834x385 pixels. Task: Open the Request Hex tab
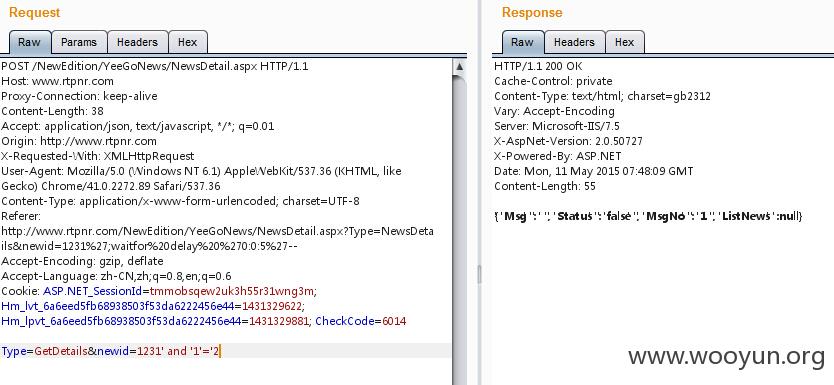(187, 42)
